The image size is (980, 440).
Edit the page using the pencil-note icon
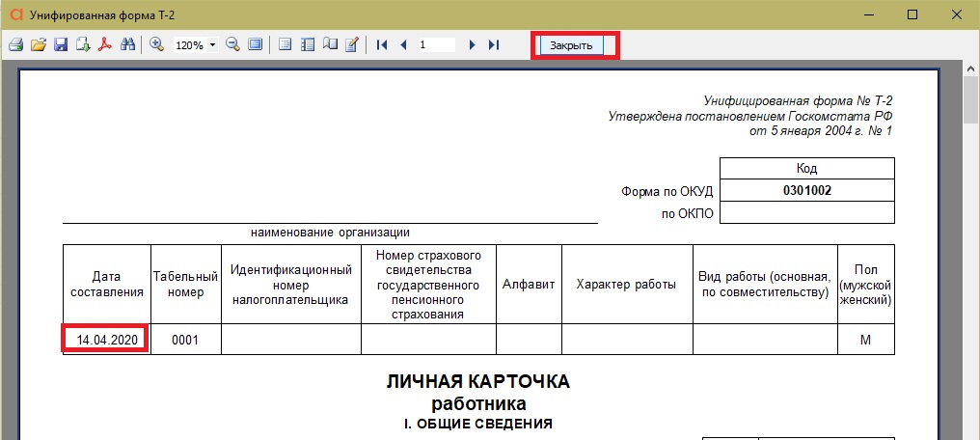[x=352, y=45]
